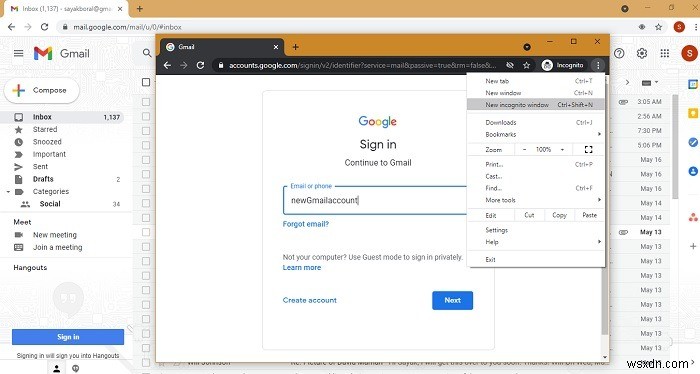Open Hangouts contacts person icon

point(57,368)
